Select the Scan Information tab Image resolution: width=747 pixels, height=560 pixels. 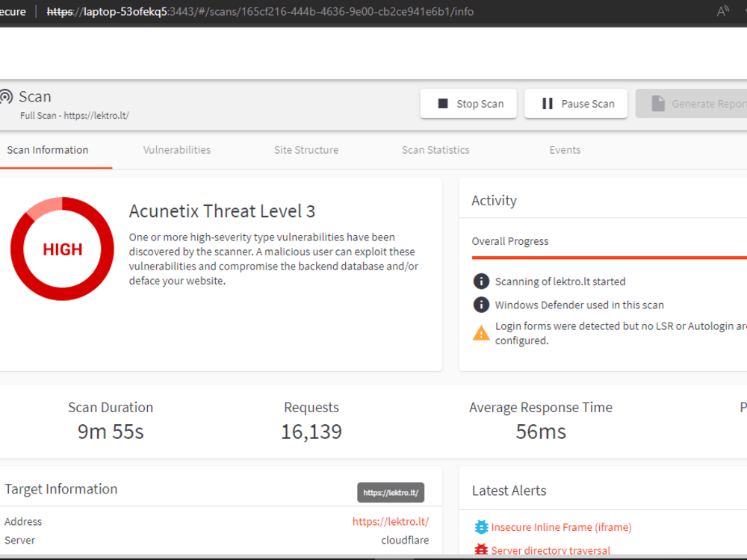48,150
